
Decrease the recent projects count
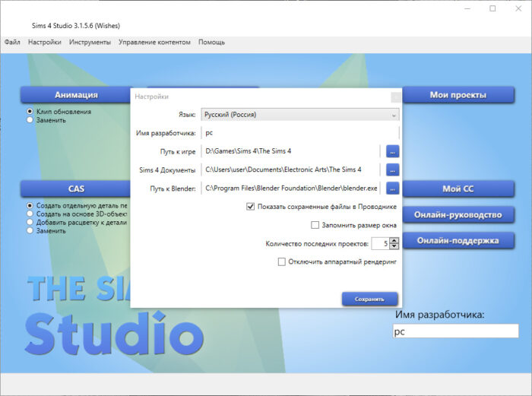click(394, 246)
